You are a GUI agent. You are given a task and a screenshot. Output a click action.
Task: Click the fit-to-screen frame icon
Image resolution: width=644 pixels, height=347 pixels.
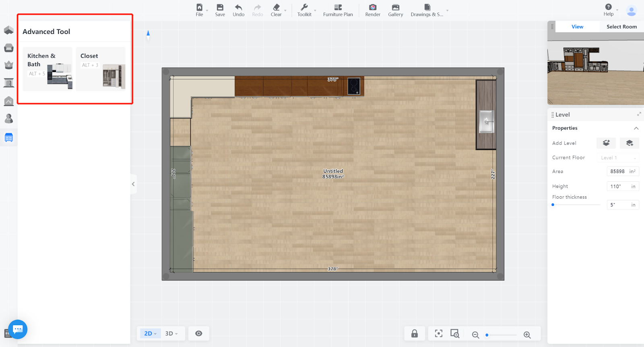tap(438, 334)
